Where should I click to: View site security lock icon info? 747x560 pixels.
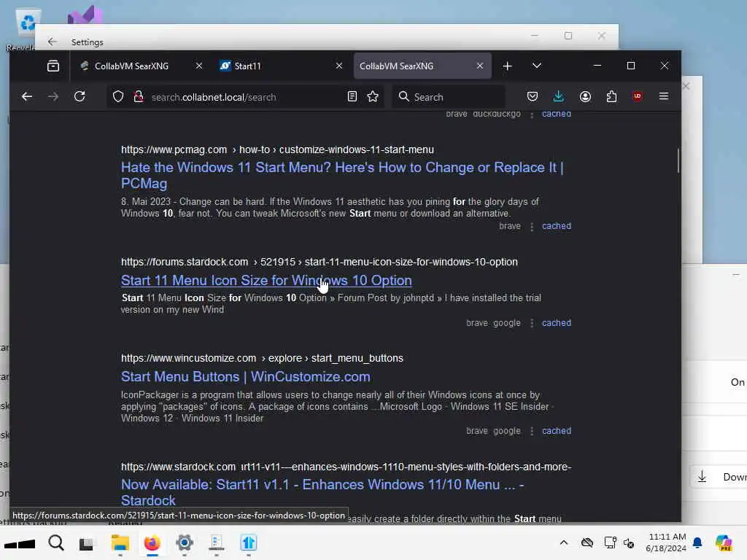coord(139,97)
